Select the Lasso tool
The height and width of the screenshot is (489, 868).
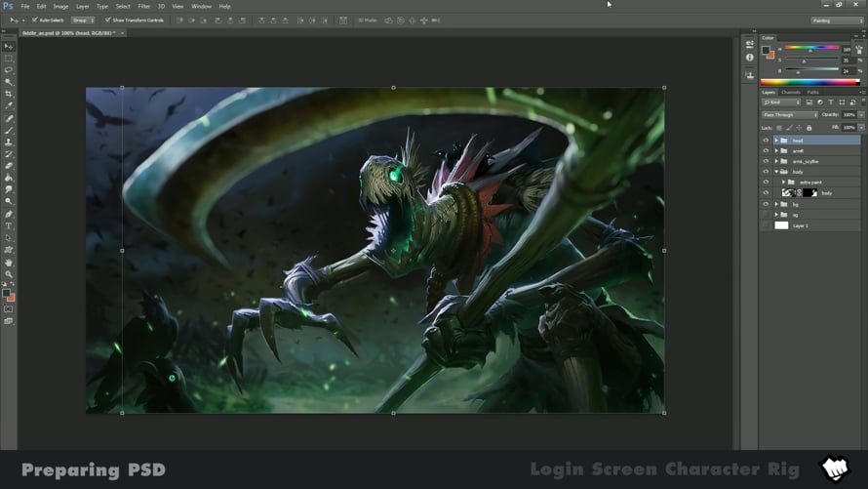pyautogui.click(x=9, y=70)
